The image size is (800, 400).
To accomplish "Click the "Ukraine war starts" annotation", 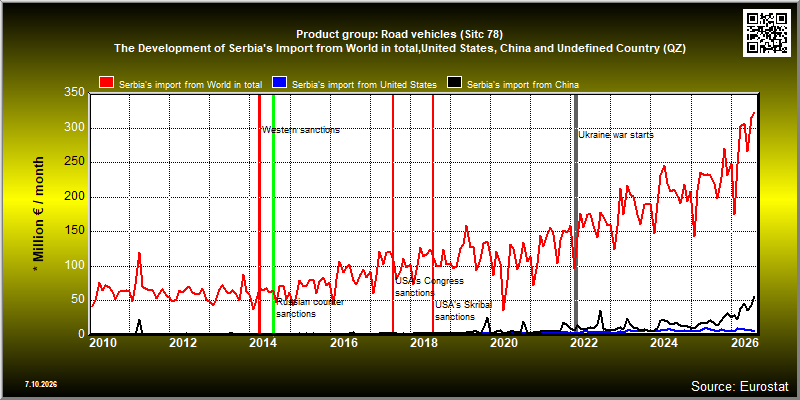I will [x=616, y=135].
